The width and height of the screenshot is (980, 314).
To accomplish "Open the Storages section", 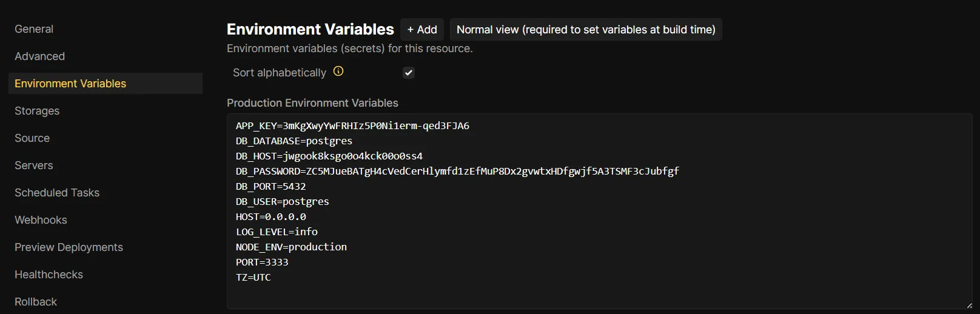I will [37, 111].
